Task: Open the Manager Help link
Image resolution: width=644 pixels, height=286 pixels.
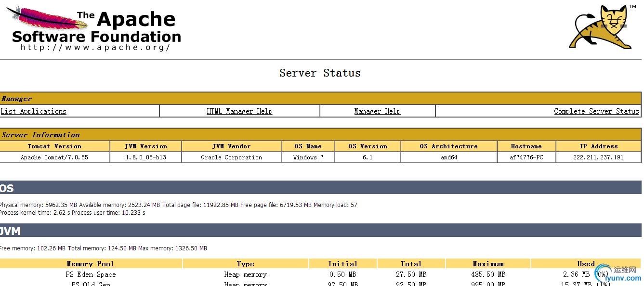Action: (x=377, y=111)
